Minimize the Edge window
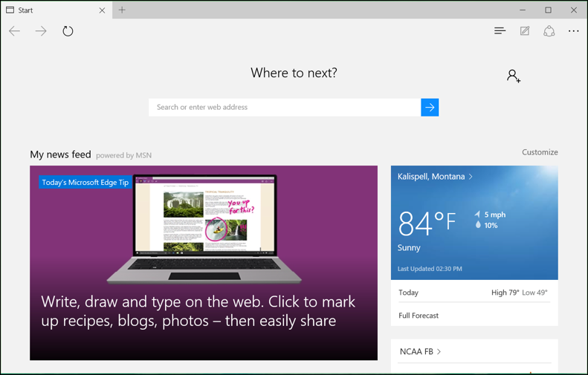The image size is (588, 375). pos(523,10)
